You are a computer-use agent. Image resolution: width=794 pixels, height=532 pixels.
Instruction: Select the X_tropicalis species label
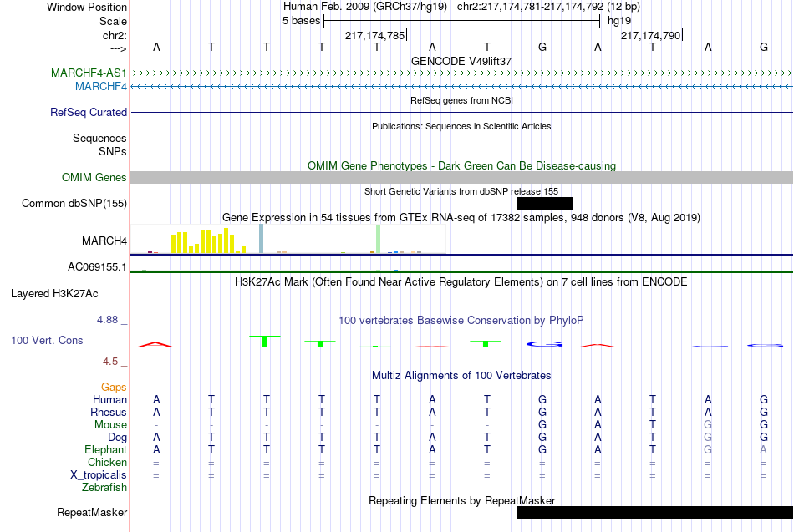pyautogui.click(x=99, y=475)
